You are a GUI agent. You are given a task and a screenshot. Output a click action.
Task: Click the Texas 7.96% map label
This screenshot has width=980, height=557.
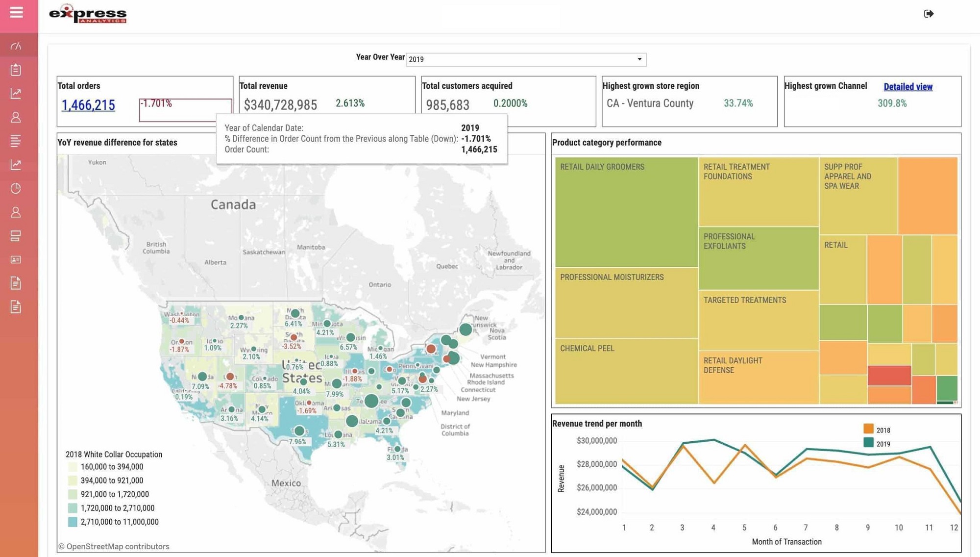pyautogui.click(x=297, y=442)
